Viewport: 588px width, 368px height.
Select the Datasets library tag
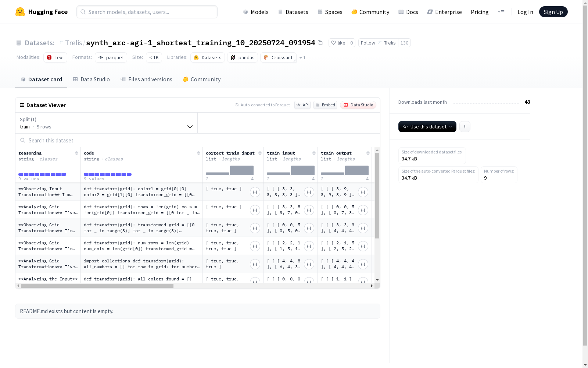(x=208, y=57)
